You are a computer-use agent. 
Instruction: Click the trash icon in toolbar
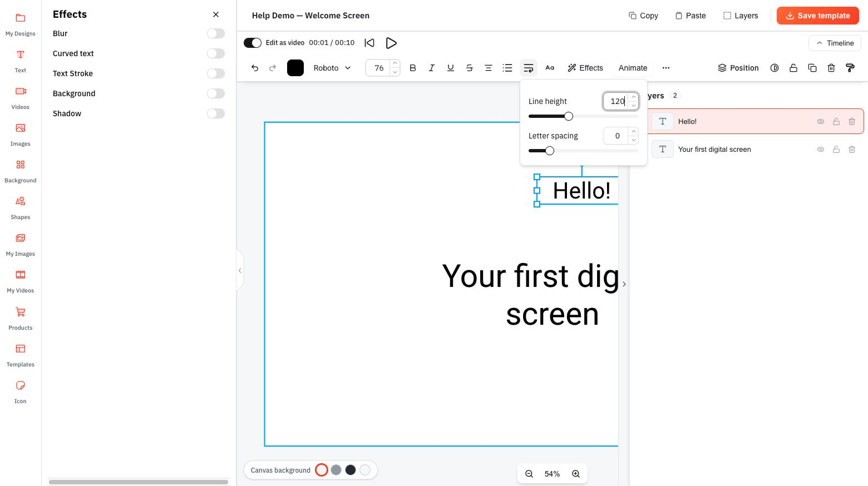point(831,68)
